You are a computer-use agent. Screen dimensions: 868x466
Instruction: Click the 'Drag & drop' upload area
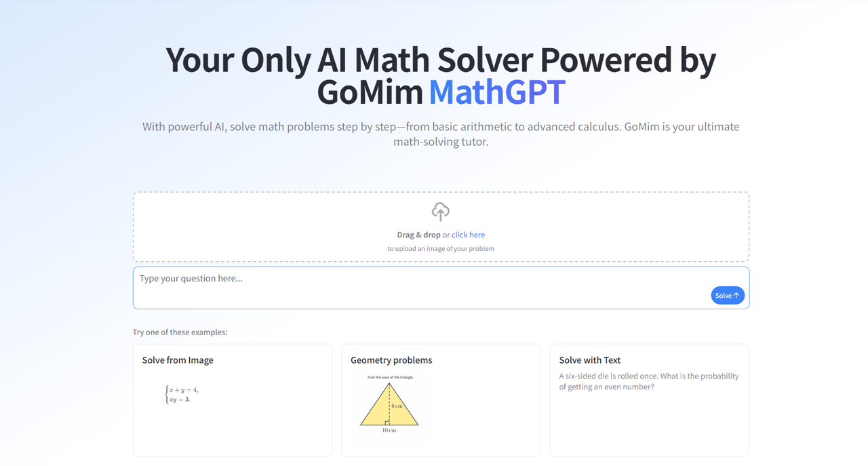[x=441, y=227]
